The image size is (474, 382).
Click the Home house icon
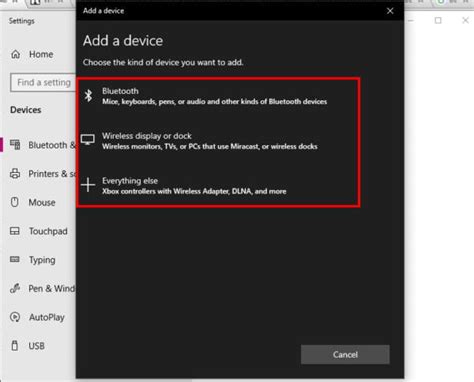15,54
